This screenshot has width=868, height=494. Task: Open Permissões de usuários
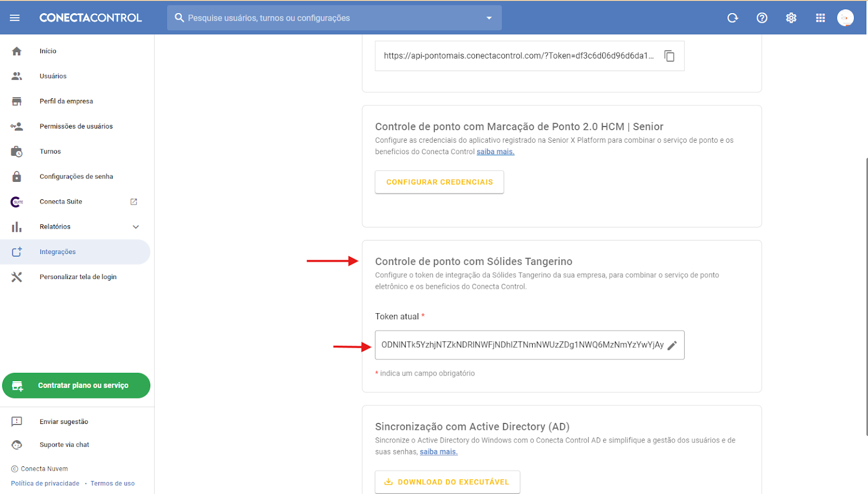(x=75, y=126)
